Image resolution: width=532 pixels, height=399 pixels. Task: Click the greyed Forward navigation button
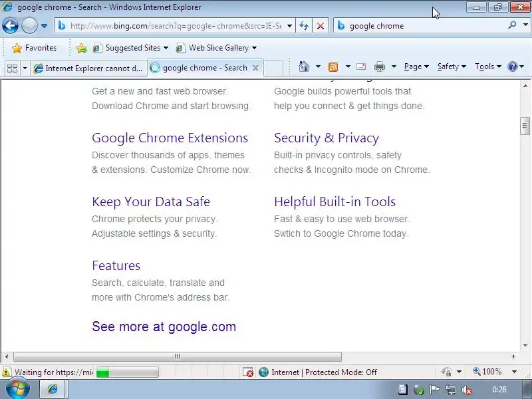click(29, 26)
